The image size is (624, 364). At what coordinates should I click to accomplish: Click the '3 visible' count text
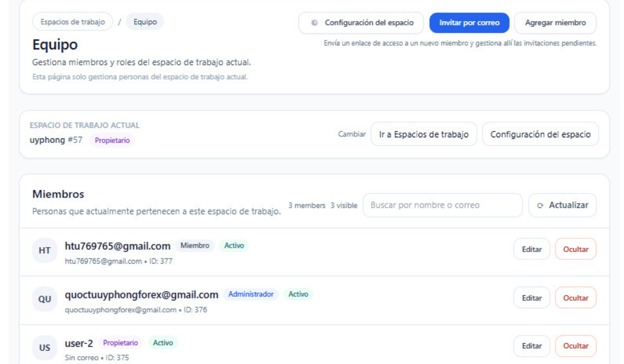[x=344, y=205]
